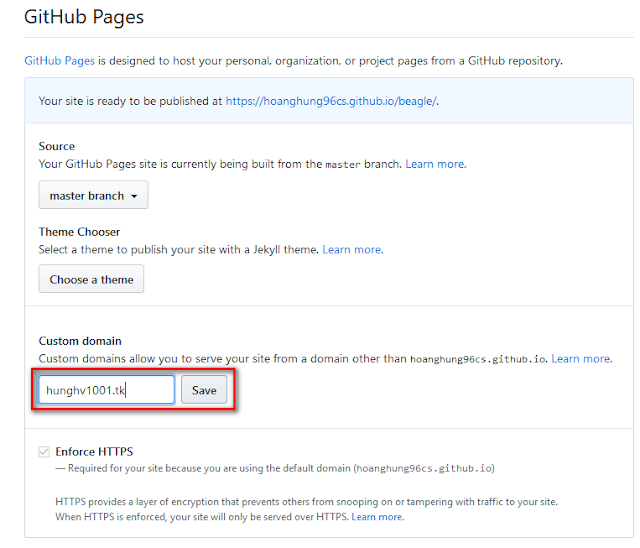Screen dimensions: 640x548
Task: Click Learn more about Jekyll themes
Action: [352, 249]
